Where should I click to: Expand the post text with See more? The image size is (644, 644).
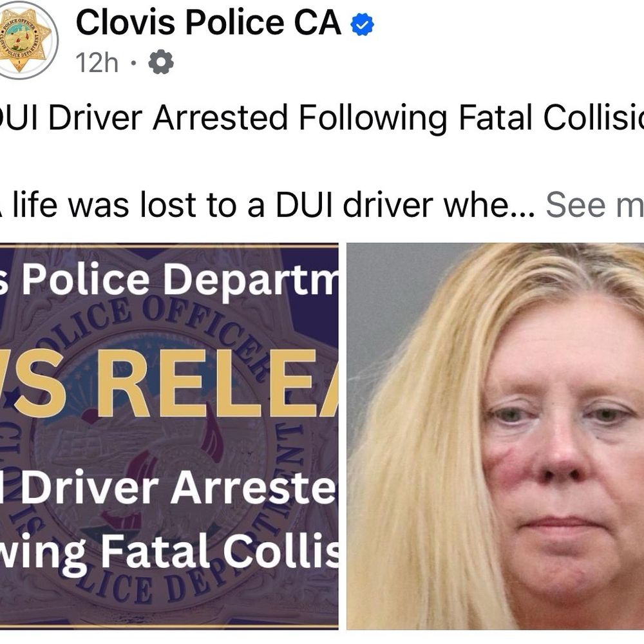[x=594, y=205]
